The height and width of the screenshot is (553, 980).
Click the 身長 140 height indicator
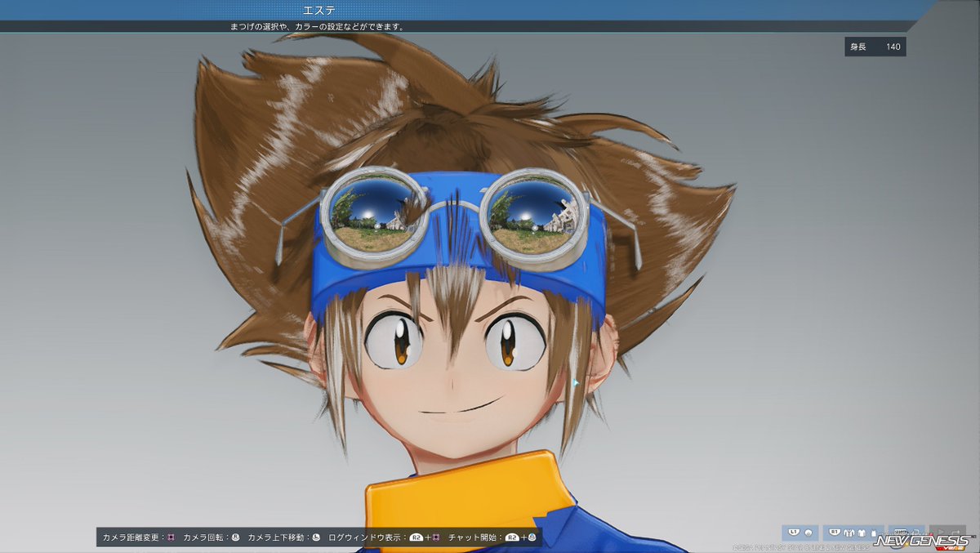point(875,47)
